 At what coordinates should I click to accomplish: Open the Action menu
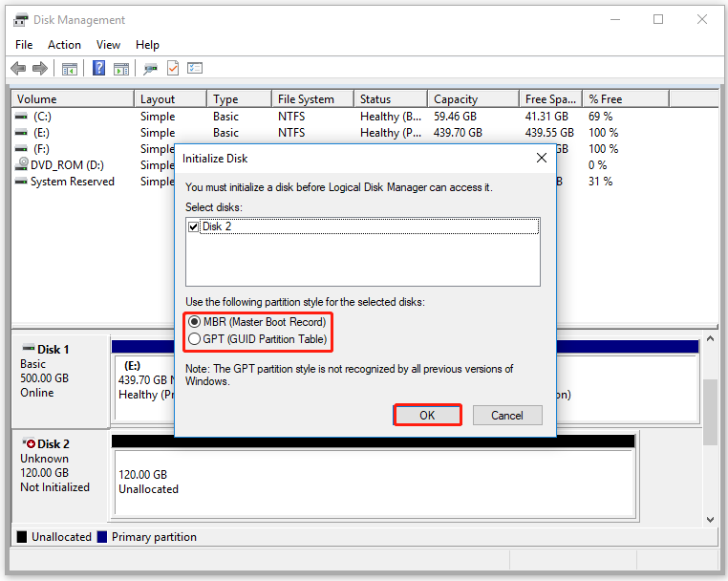[x=64, y=45]
